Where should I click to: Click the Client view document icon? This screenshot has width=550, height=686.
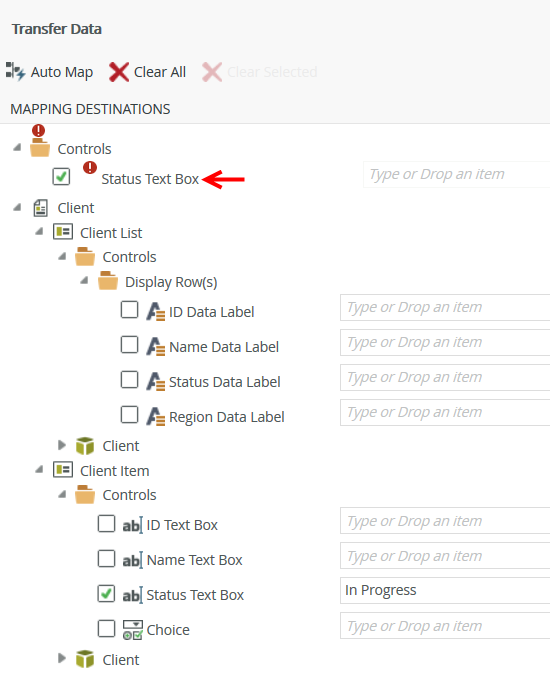tap(41, 208)
